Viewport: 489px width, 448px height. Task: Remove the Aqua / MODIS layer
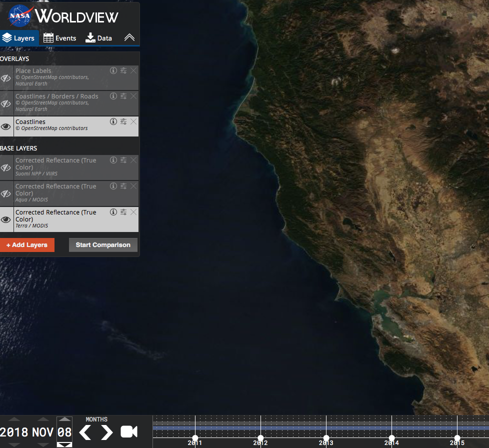coord(133,186)
